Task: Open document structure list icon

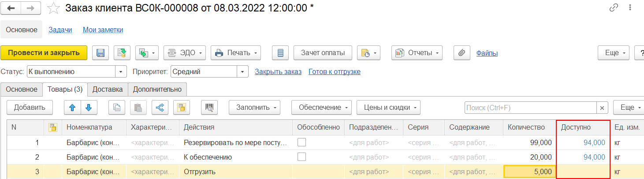Action: click(280, 53)
